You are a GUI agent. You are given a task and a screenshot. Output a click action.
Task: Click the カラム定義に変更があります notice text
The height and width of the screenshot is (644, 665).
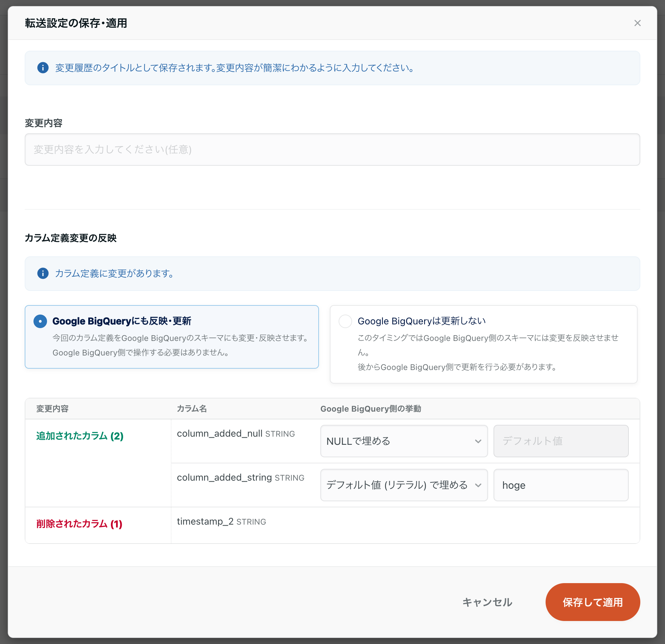tap(114, 273)
